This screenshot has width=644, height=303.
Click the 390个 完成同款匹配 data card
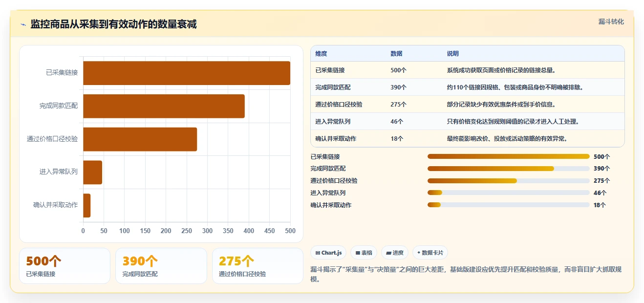pos(161,266)
